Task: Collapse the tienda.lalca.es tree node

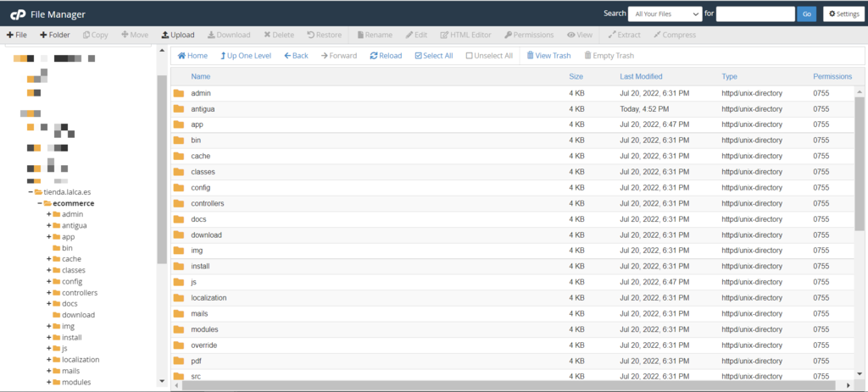Action: point(31,192)
